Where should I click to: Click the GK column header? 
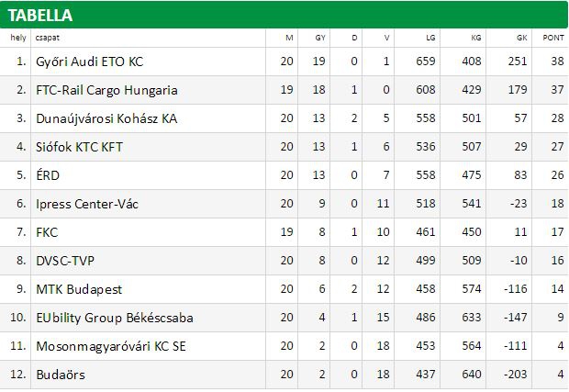pos(522,38)
